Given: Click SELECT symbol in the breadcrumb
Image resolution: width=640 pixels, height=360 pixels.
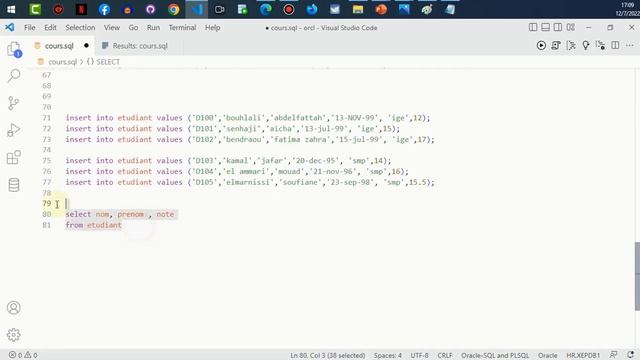Looking at the screenshot, I should pos(108,62).
